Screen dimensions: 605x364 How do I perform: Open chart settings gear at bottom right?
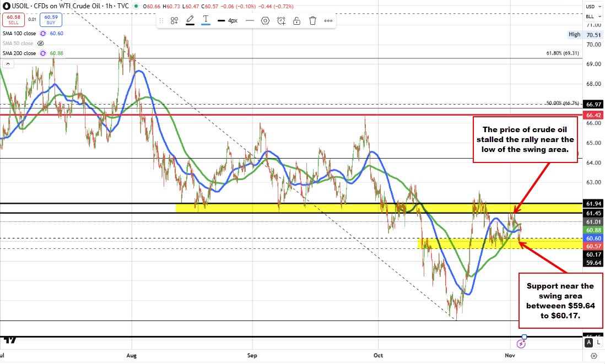tap(594, 356)
